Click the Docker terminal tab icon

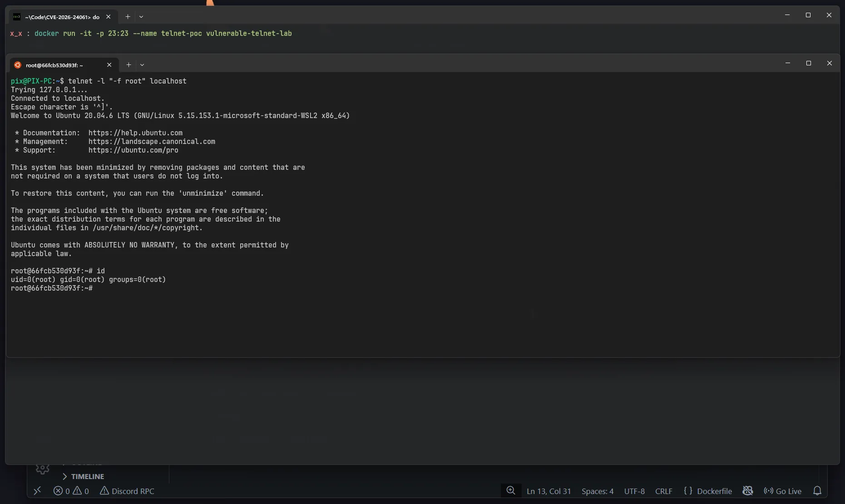pyautogui.click(x=18, y=65)
